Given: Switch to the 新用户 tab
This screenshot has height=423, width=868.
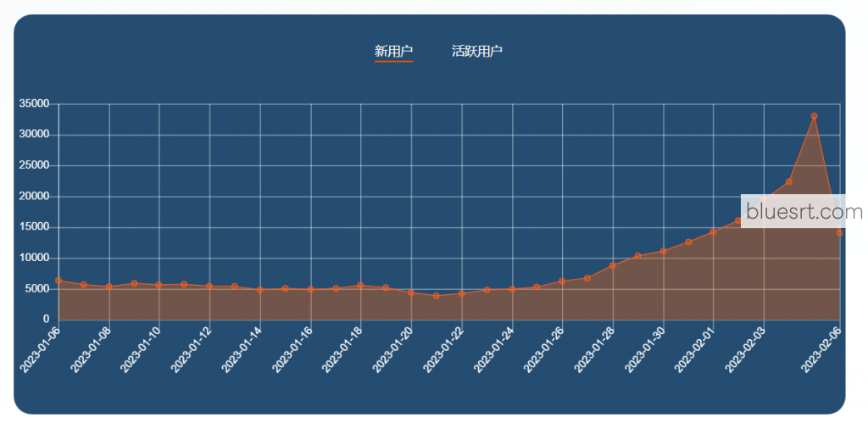Looking at the screenshot, I should (x=393, y=52).
